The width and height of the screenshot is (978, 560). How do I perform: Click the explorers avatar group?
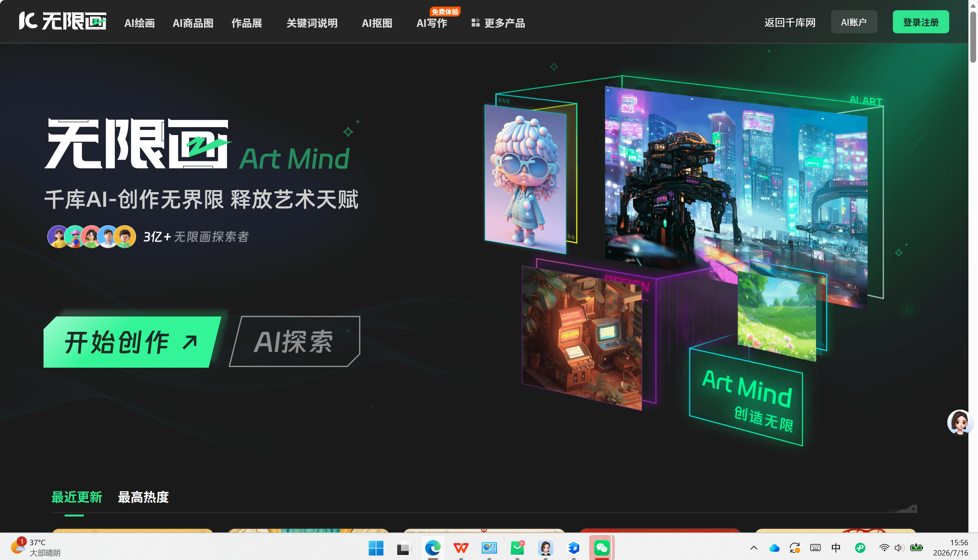click(92, 236)
